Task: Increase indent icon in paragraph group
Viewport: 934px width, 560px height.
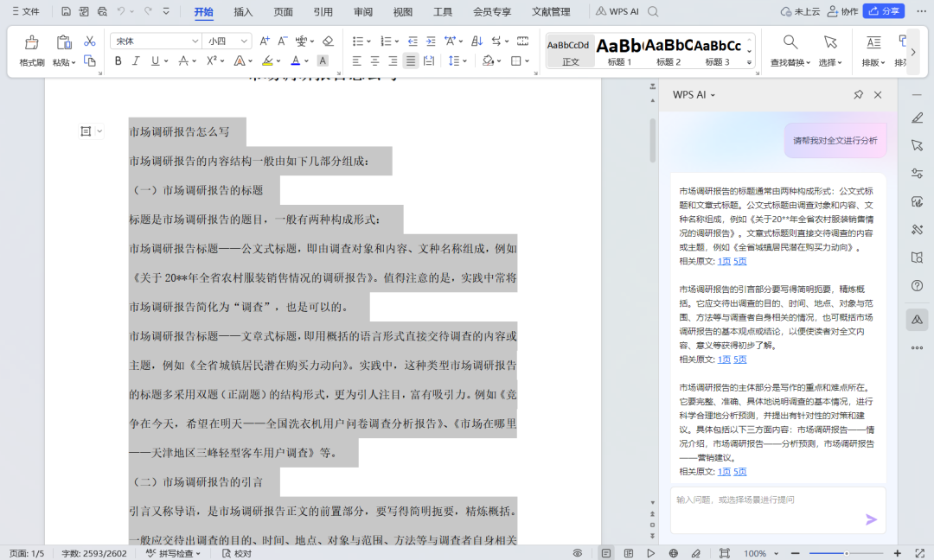Action: coord(431,41)
